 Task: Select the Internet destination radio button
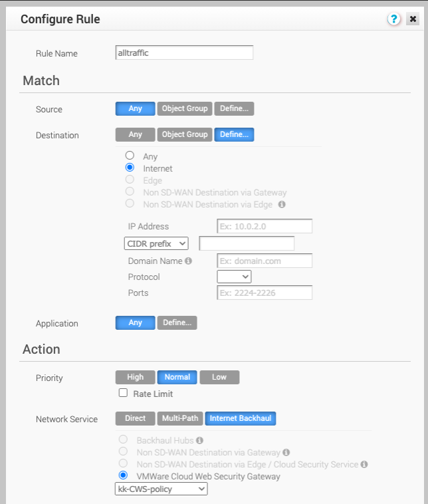pos(130,168)
